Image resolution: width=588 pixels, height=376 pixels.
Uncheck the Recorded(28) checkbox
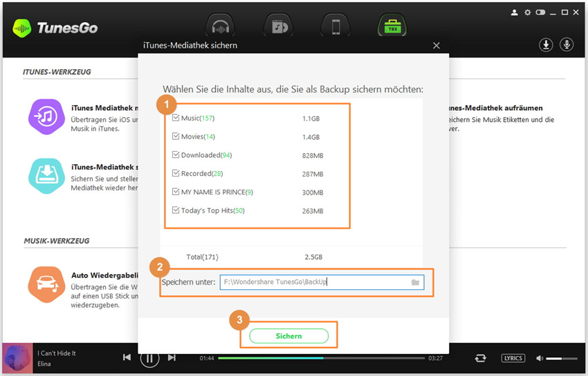tap(176, 173)
